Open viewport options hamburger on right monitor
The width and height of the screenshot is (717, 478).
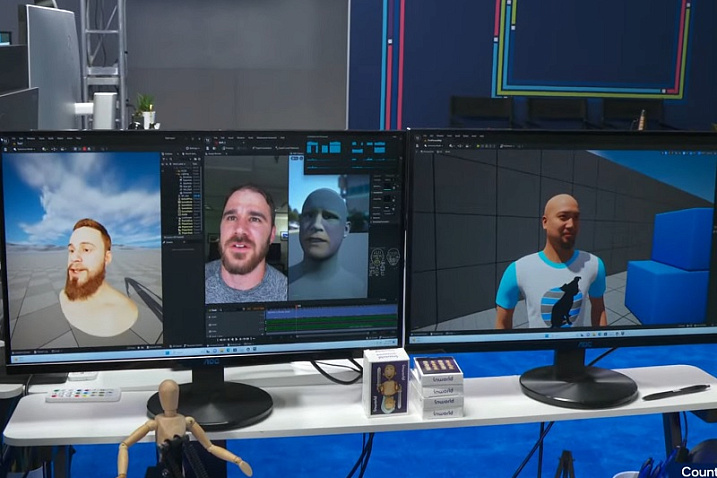pos(417,151)
